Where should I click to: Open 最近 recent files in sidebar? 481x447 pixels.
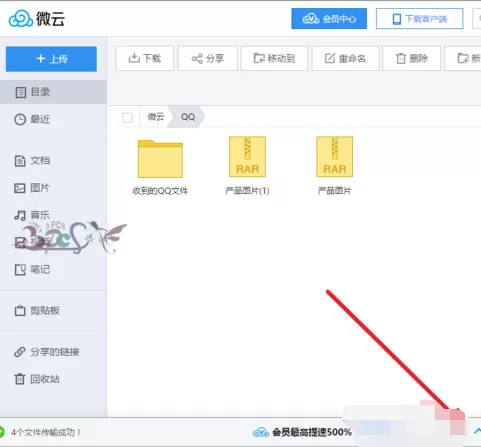53,119
